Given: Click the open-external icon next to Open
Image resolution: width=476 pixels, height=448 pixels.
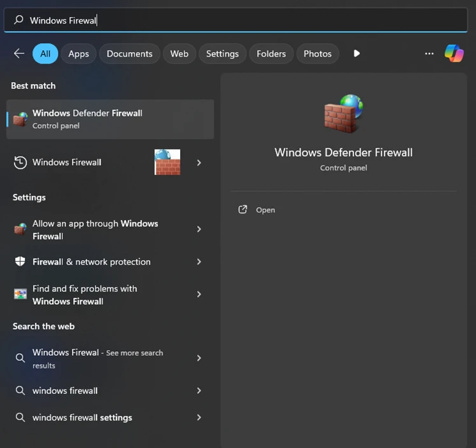Looking at the screenshot, I should [x=242, y=209].
